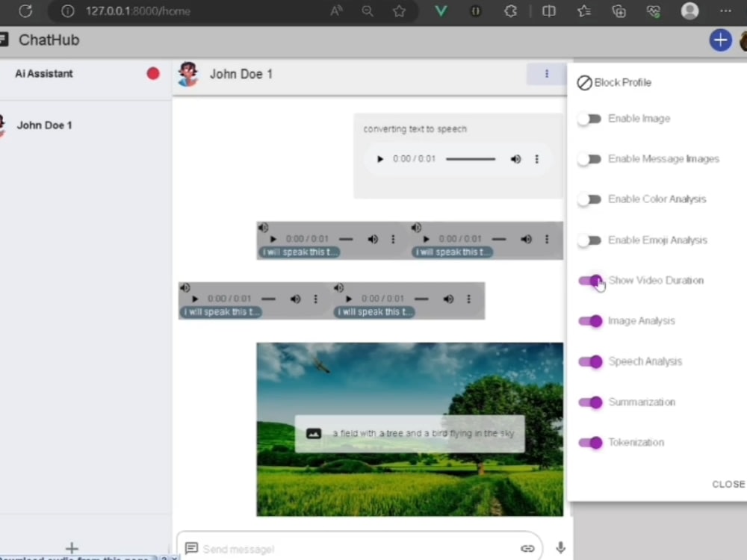Disable the Speech Analysis toggle
The height and width of the screenshot is (560, 747).
click(590, 361)
